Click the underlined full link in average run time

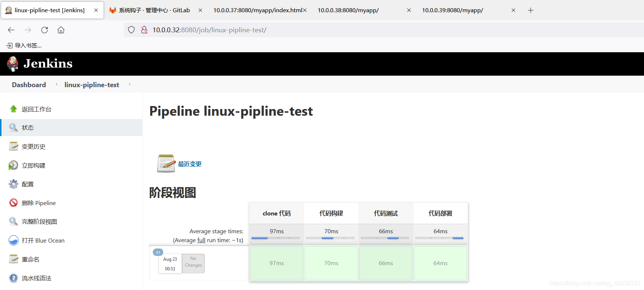coord(201,240)
